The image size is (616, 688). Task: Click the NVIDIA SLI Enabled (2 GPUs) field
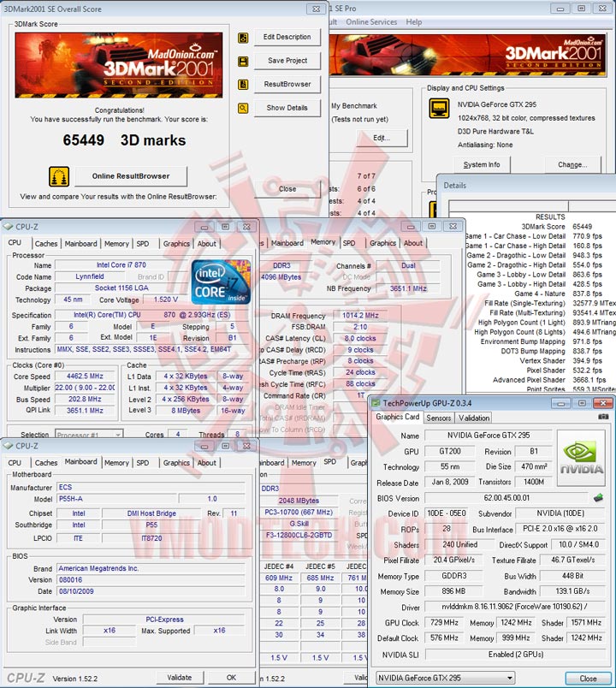click(515, 655)
